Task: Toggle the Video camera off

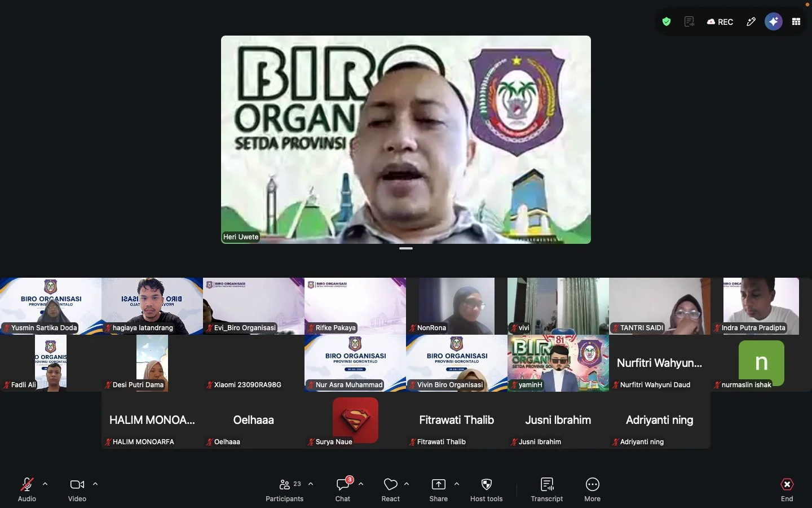Action: point(77,490)
